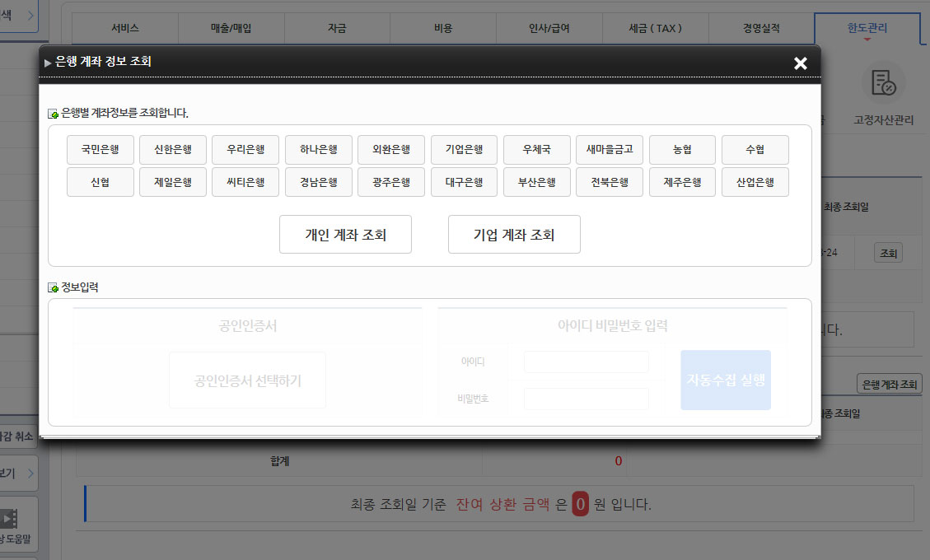Image resolution: width=930 pixels, height=560 pixels.
Task: Click icon beside 은행별 계좌정보를 조회합니다
Action: [x=53, y=114]
